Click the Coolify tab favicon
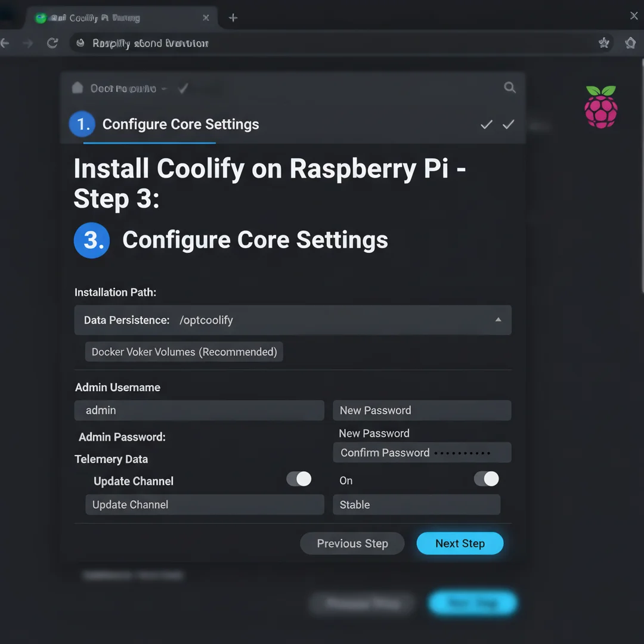Viewport: 644px width, 644px height. click(x=41, y=18)
